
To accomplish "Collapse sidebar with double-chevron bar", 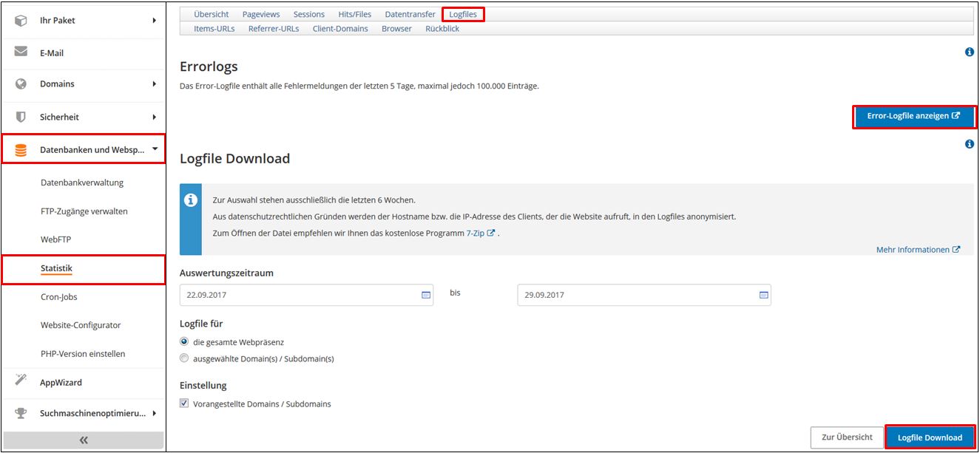I will coord(84,440).
